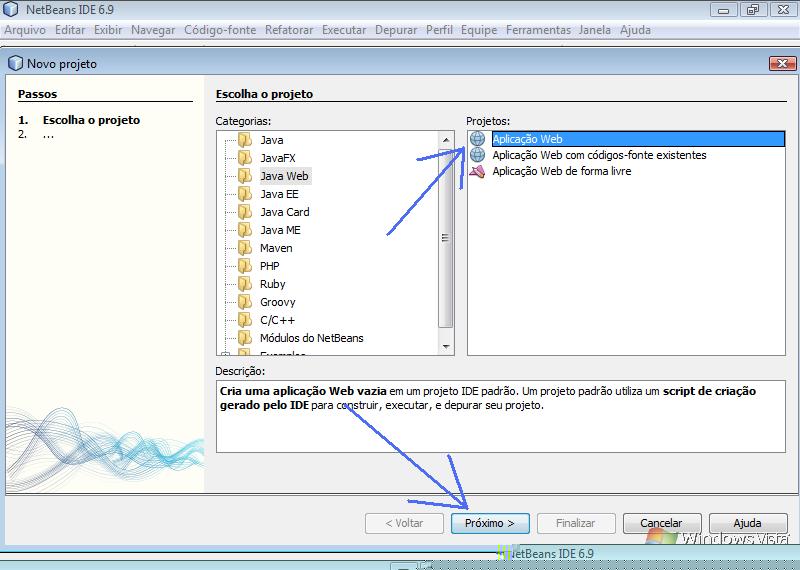Viewport: 800px width, 570px height.
Task: Click the Java category folder icon
Action: pyautogui.click(x=245, y=140)
